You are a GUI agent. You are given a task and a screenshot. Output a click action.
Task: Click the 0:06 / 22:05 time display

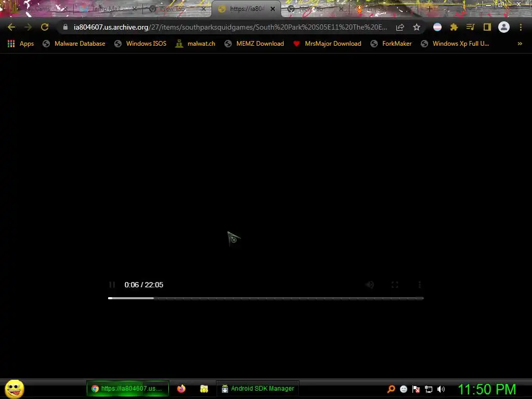pyautogui.click(x=144, y=285)
